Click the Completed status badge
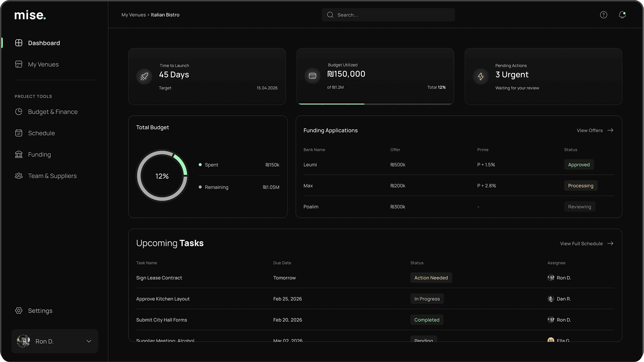 coord(427,320)
